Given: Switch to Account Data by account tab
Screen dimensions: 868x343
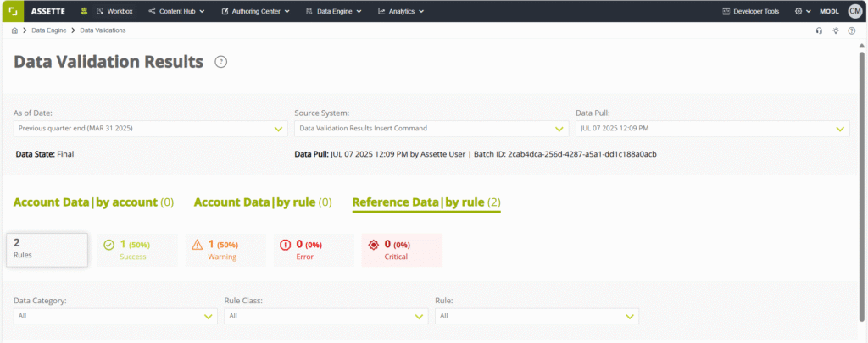Looking at the screenshot, I should [93, 202].
